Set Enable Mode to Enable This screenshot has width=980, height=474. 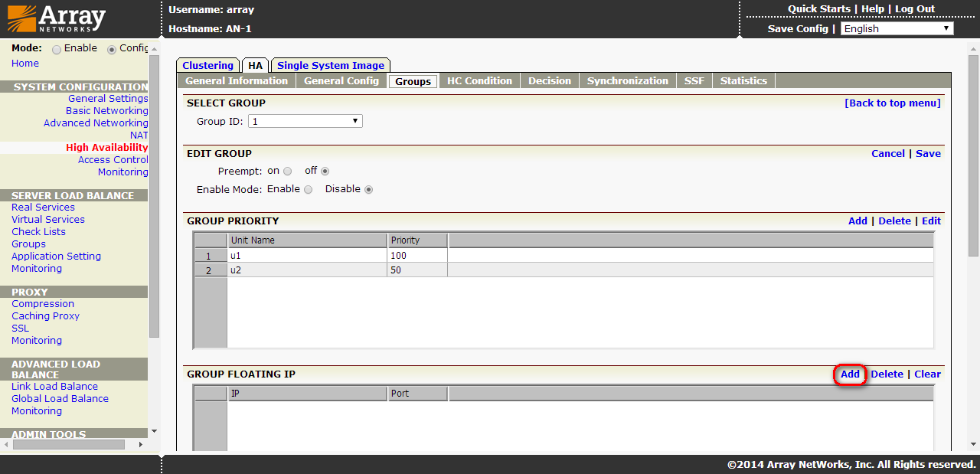pyautogui.click(x=309, y=190)
